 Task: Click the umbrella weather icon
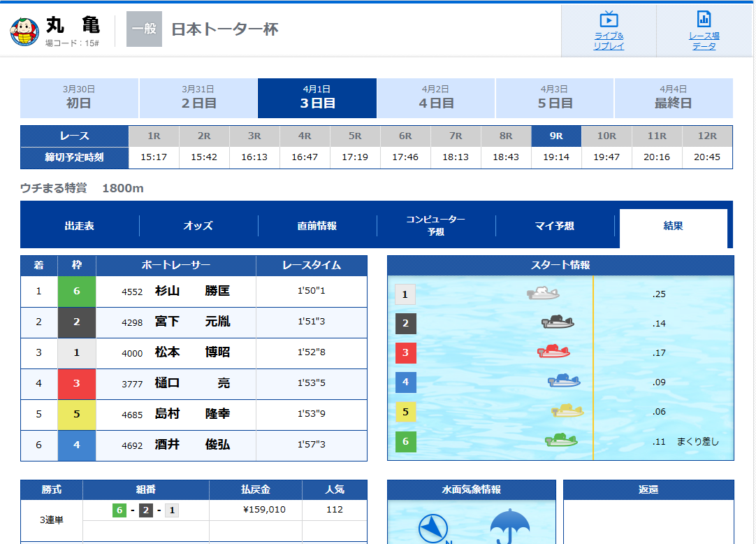pos(509,526)
